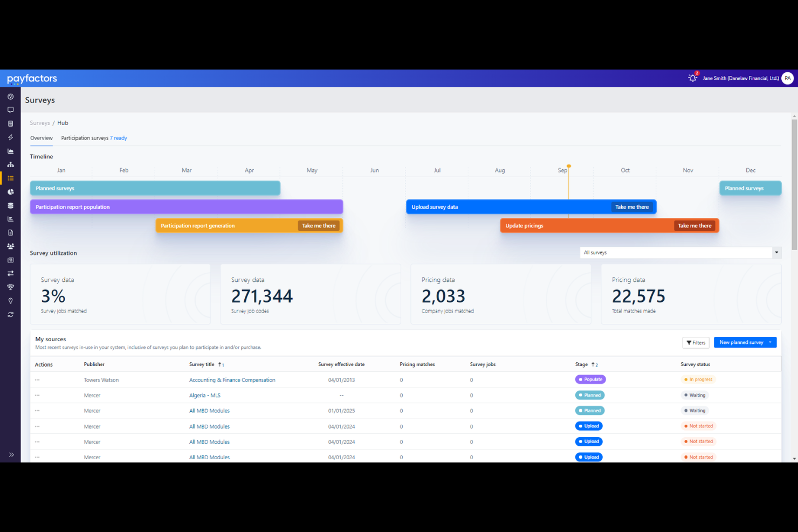798x532 pixels.
Task: Select the chat bubble icon in sidebar
Action: click(10, 109)
